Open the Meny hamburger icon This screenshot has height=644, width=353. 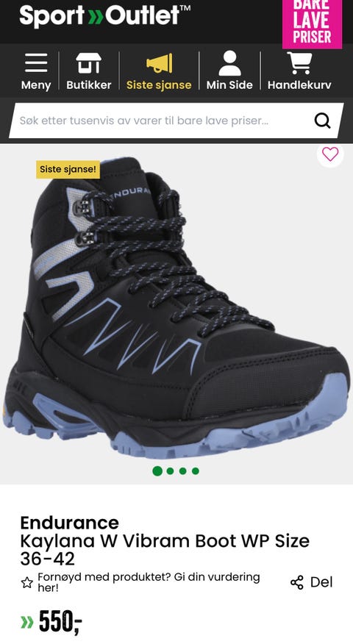coord(36,63)
